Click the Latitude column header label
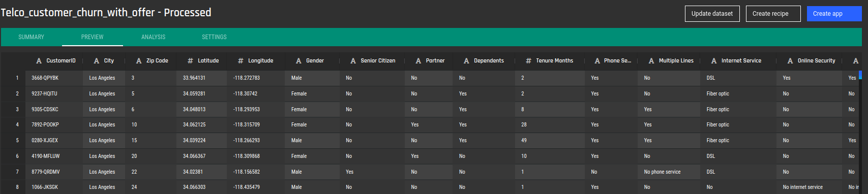This screenshot has width=868, height=194. point(208,60)
